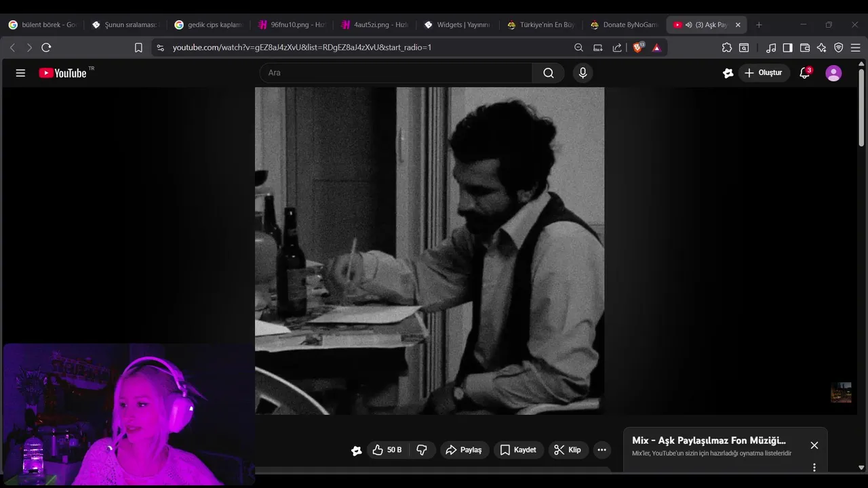Open the Mix playlist three-dot options
The image size is (868, 488).
pos(814,467)
